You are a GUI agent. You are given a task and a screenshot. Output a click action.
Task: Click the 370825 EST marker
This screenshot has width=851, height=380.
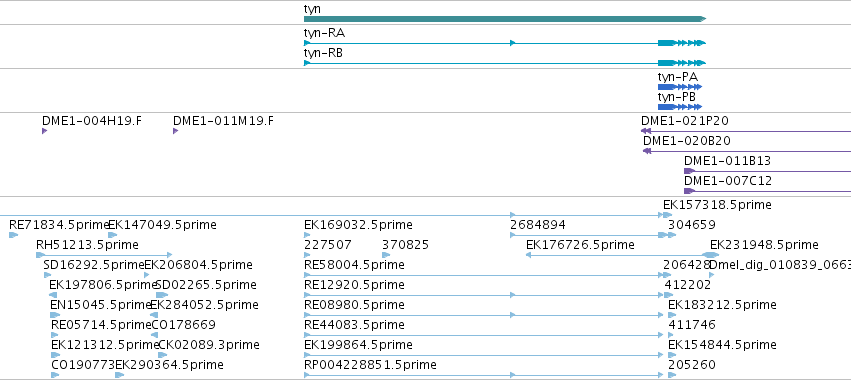[x=386, y=255]
